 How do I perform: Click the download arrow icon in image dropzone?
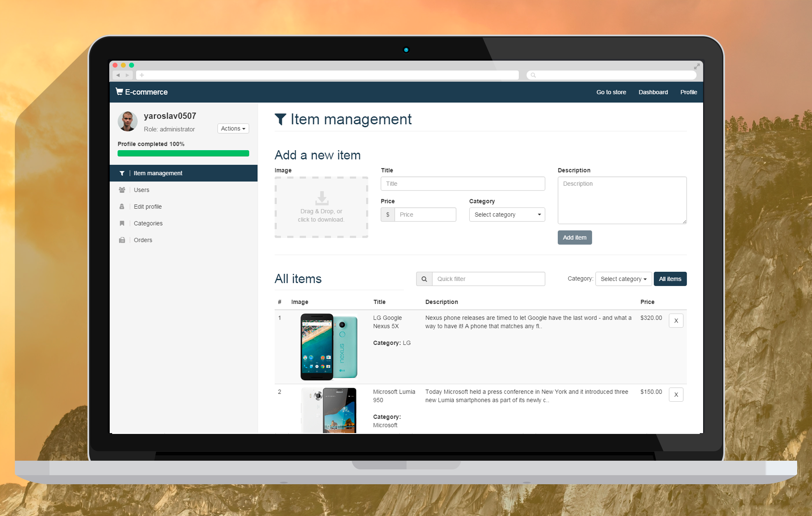click(321, 198)
